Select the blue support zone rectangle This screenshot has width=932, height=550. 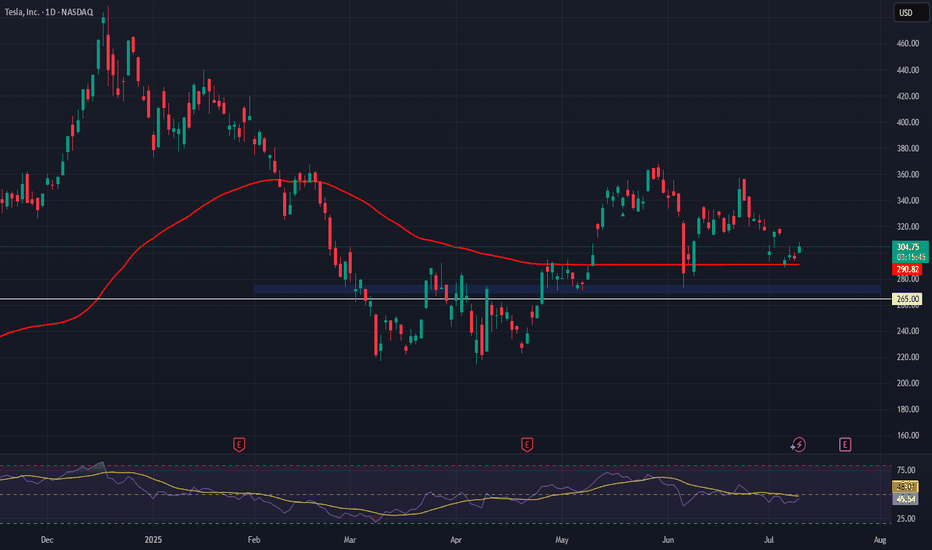[x=567, y=290]
